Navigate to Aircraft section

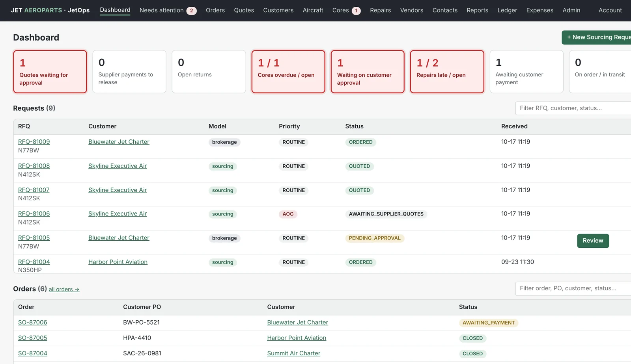[313, 10]
